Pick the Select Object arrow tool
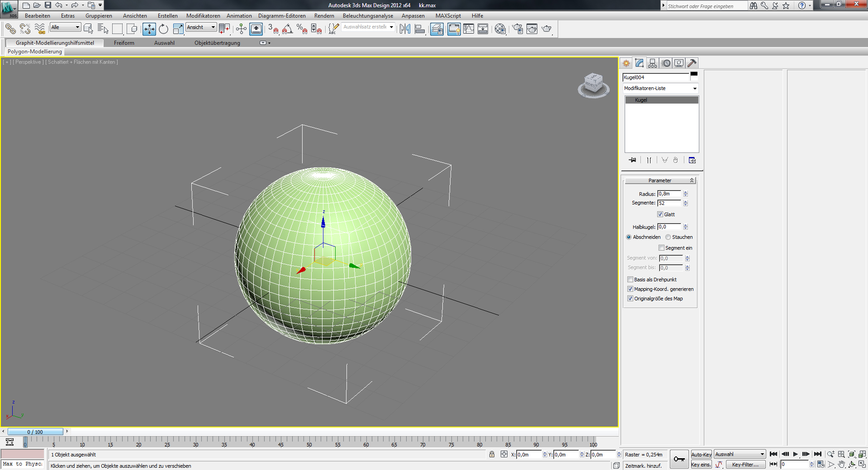Screen dimensions: 868x470 click(x=88, y=29)
